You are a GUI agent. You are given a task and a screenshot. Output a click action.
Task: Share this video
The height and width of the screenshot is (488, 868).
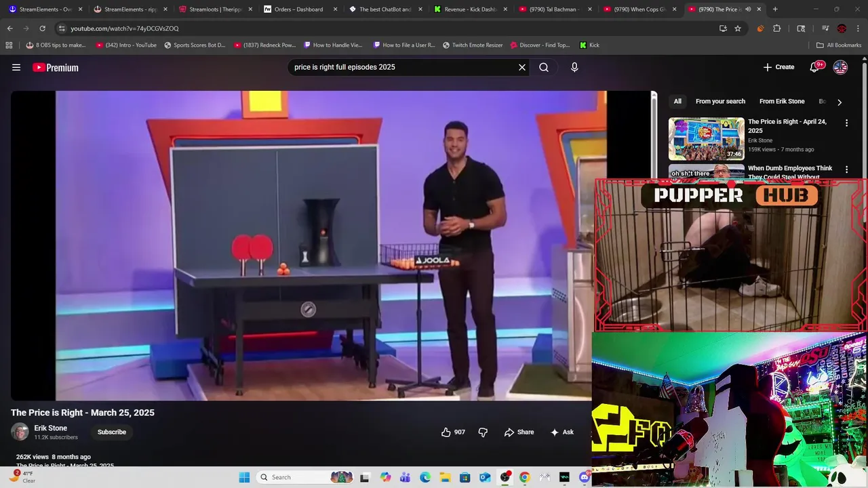tap(519, 432)
